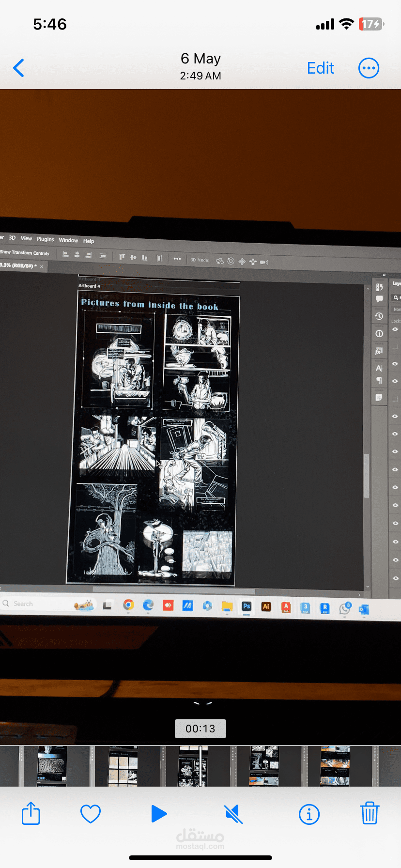Close the Photoshop document tab

tap(42, 266)
